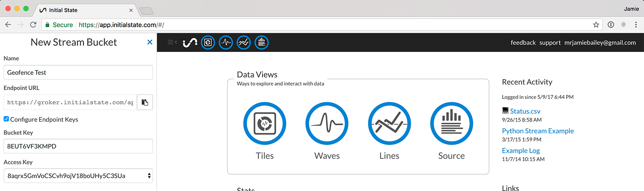Viewport: 644px width, 191px height.
Task: Click the small Lines icon in top navbar
Action: (244, 42)
